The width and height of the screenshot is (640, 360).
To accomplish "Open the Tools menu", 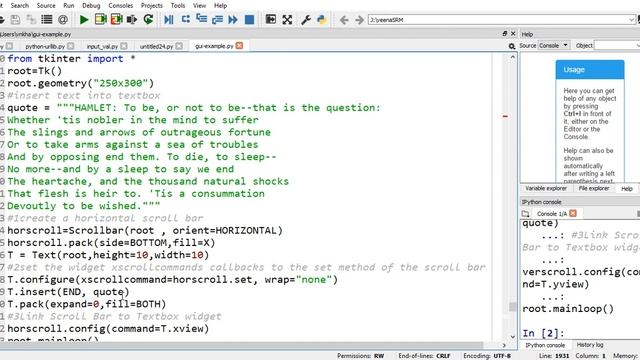I will point(178,6).
